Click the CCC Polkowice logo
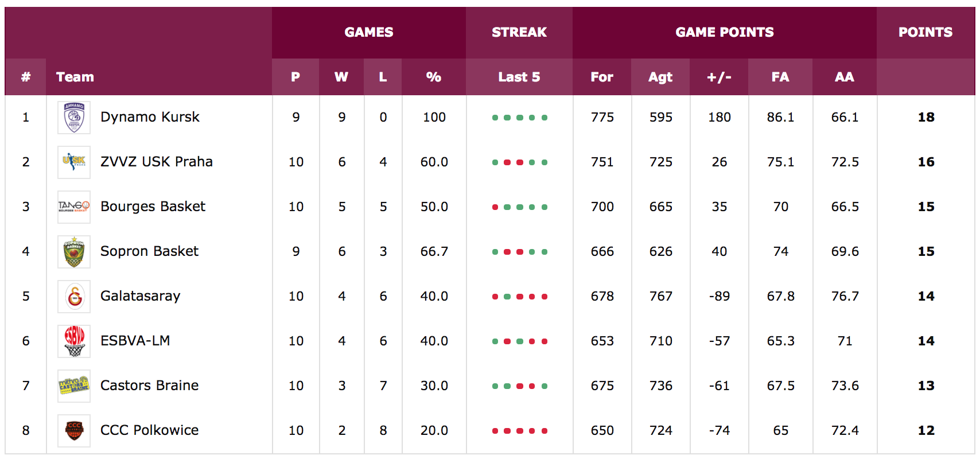The height and width of the screenshot is (459, 980). (74, 431)
